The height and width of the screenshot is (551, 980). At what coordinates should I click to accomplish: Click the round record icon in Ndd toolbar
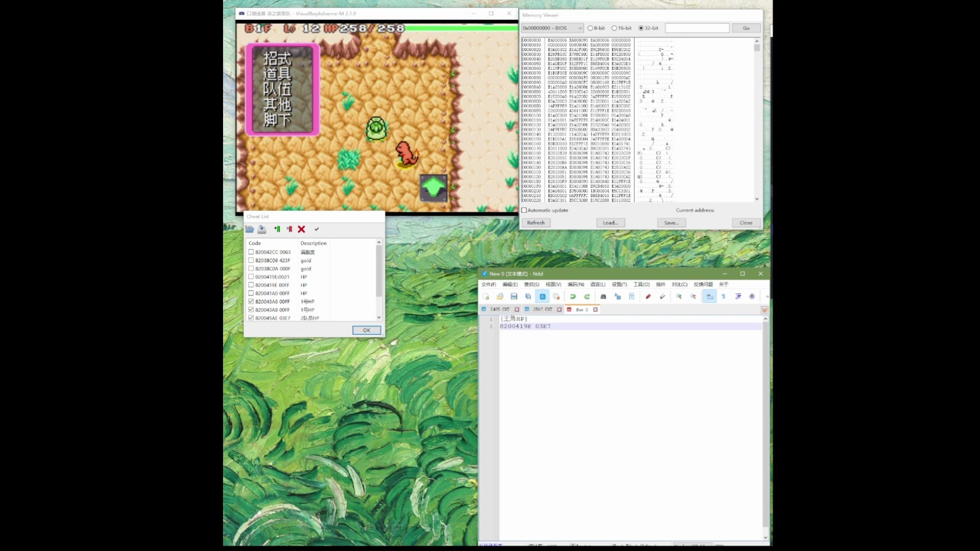[752, 296]
